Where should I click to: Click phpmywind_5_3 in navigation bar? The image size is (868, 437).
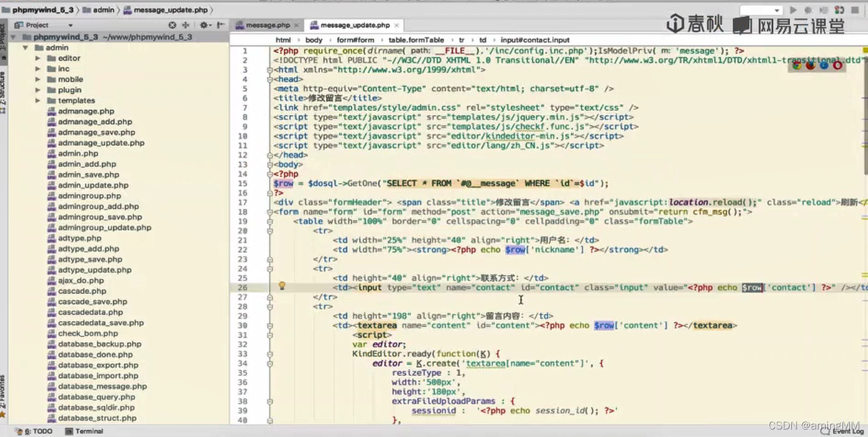point(38,10)
